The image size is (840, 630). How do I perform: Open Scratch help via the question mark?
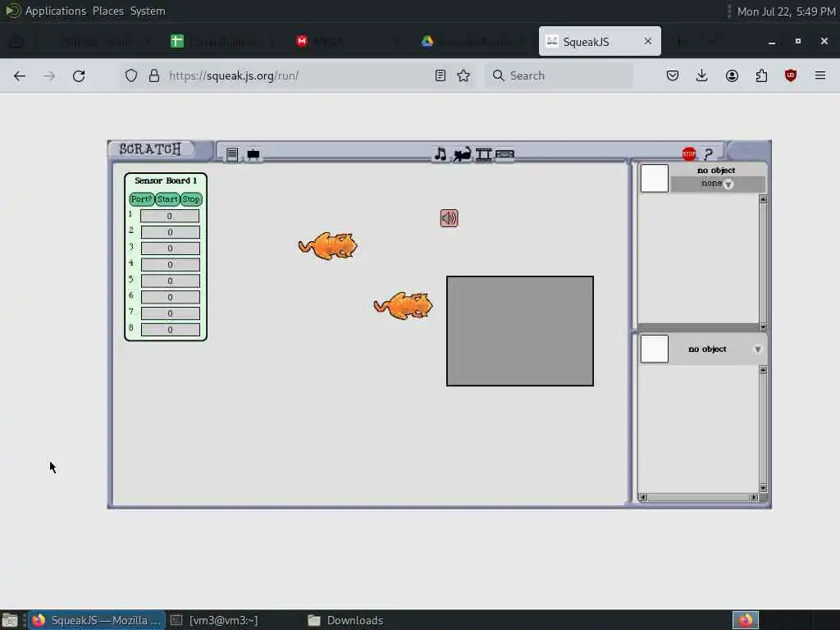708,154
